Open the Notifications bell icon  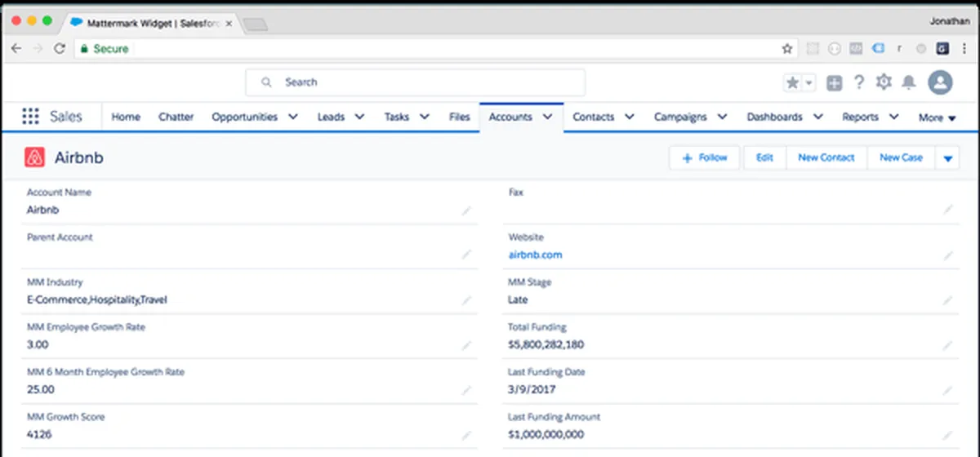coord(908,82)
